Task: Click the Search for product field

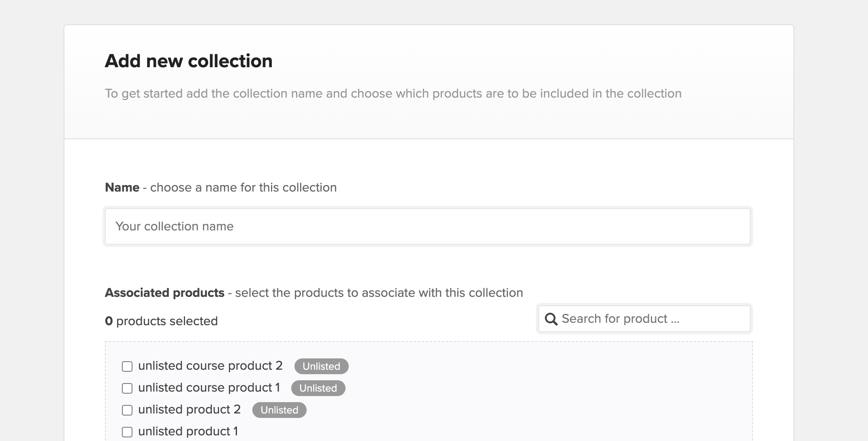Action: point(644,319)
